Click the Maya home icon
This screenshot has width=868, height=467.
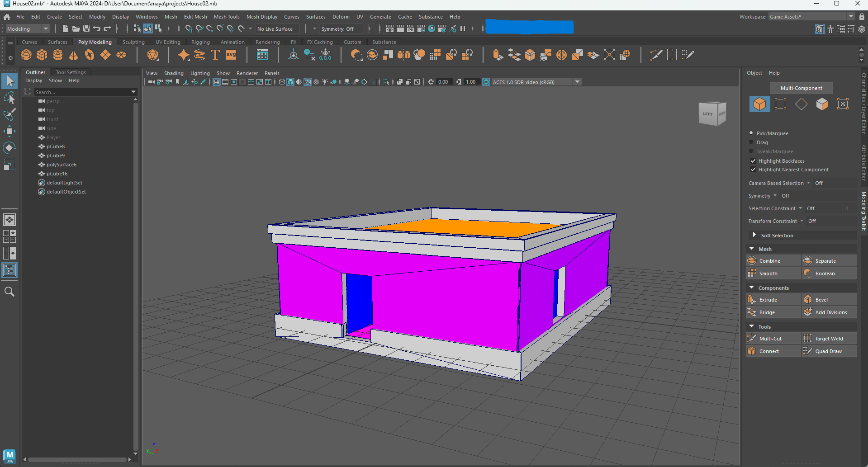click(x=7, y=17)
